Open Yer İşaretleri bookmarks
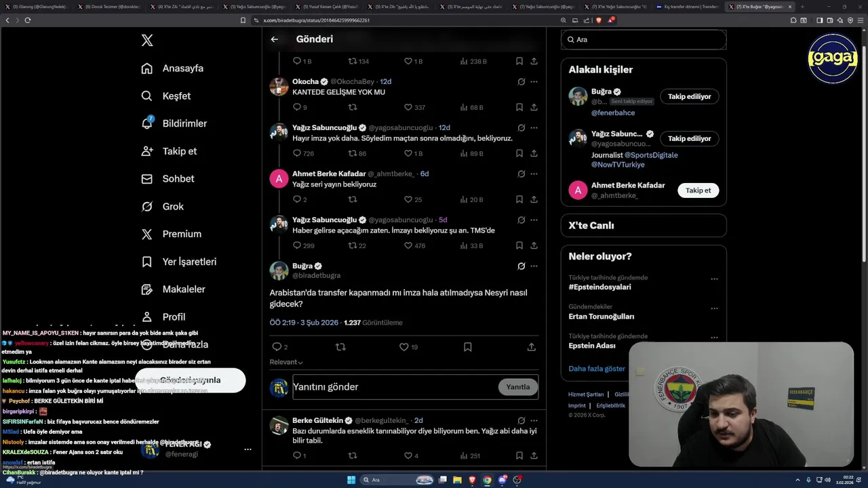 point(178,262)
